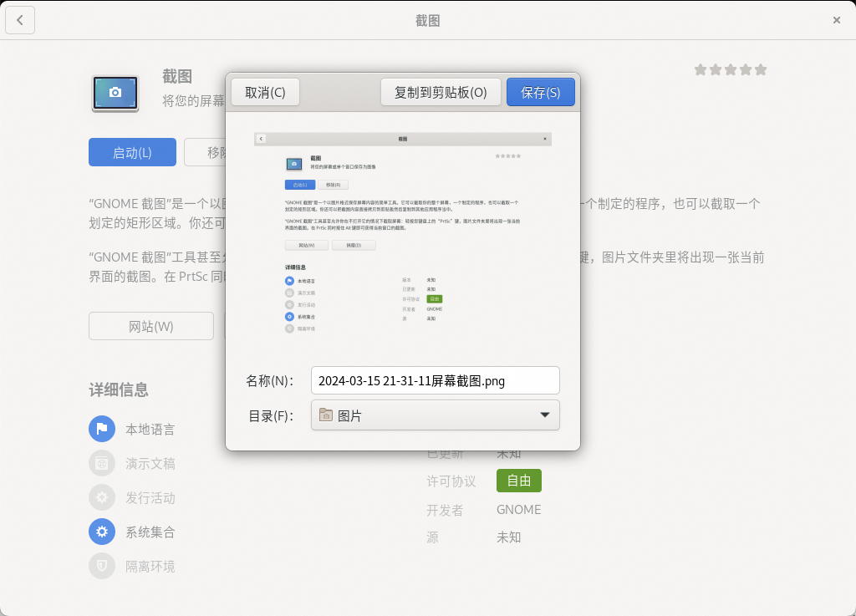The width and height of the screenshot is (856, 616).
Task: Click the sandbox shield icon
Action: click(102, 566)
